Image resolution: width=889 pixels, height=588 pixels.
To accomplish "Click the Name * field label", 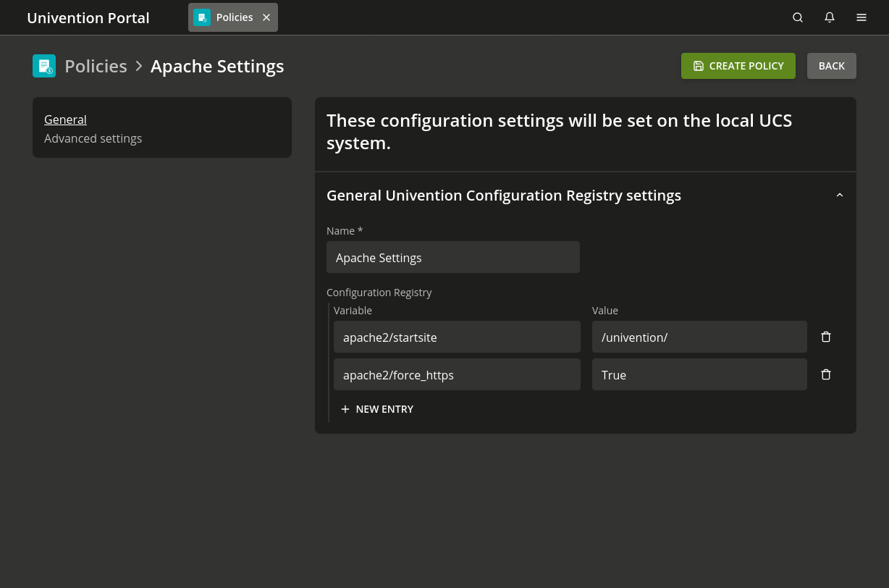I will click(345, 231).
